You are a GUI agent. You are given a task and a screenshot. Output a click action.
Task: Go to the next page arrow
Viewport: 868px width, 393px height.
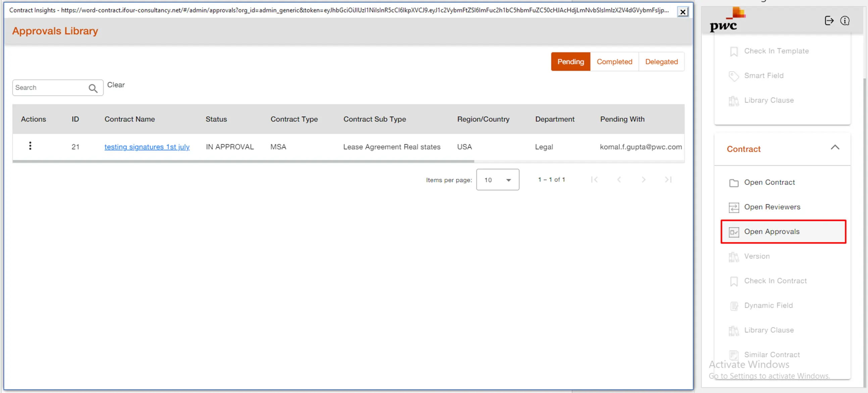[644, 180]
